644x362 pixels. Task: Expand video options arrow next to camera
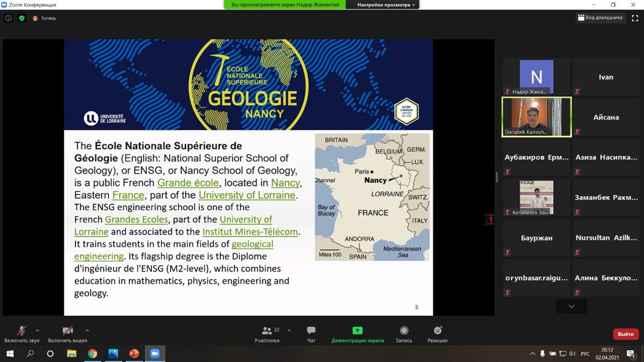[x=87, y=330]
